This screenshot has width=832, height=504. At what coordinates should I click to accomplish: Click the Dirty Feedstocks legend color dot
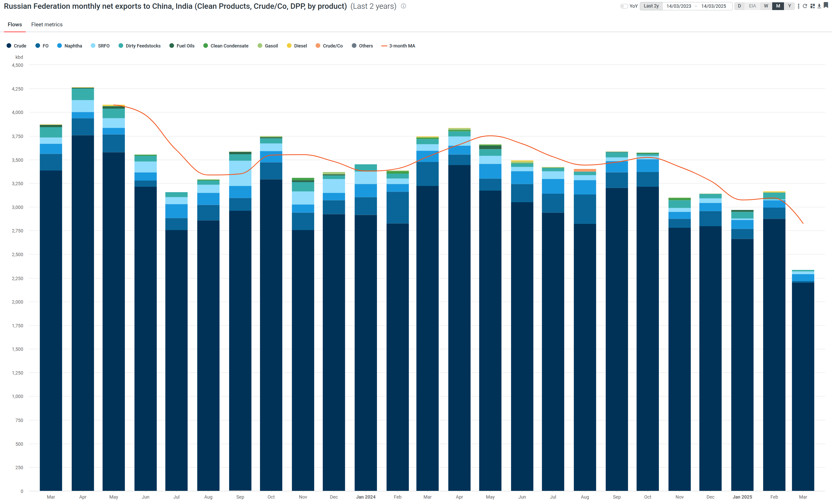(121, 46)
